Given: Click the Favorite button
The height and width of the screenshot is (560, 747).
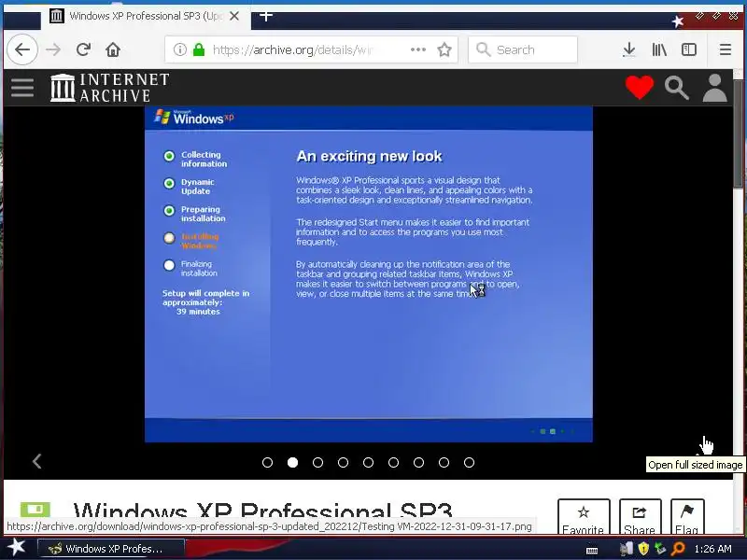Looking at the screenshot, I should [583, 517].
